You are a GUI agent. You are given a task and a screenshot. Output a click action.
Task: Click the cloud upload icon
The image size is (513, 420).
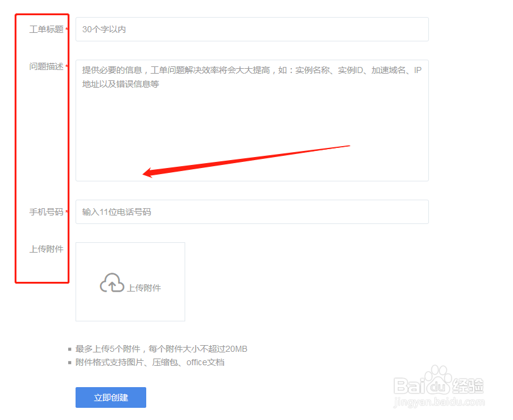tap(112, 282)
